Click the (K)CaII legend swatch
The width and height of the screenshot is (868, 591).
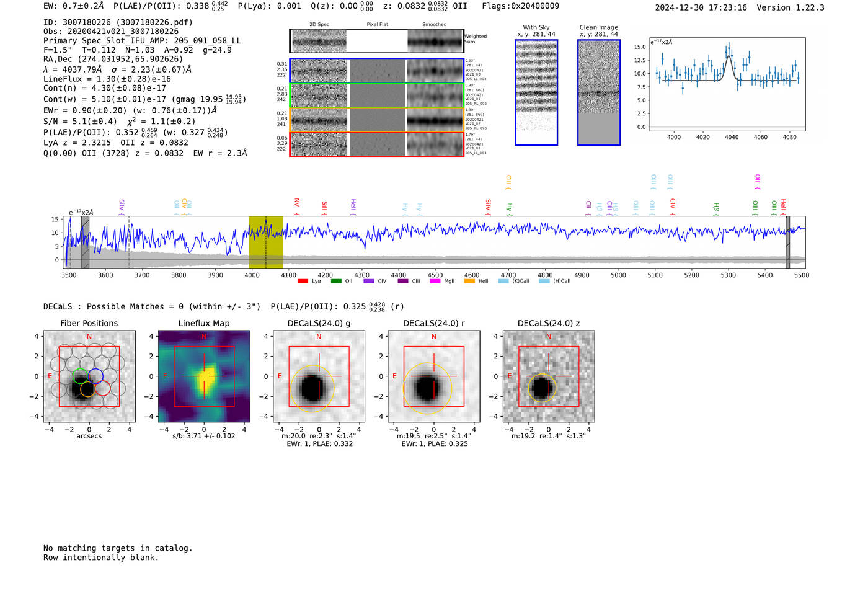(503, 281)
